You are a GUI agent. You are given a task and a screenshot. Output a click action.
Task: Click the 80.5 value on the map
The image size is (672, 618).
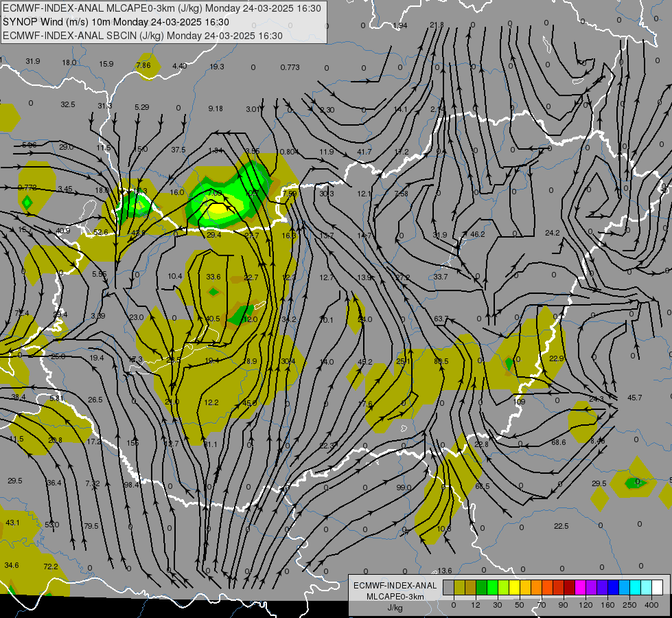click(x=441, y=361)
